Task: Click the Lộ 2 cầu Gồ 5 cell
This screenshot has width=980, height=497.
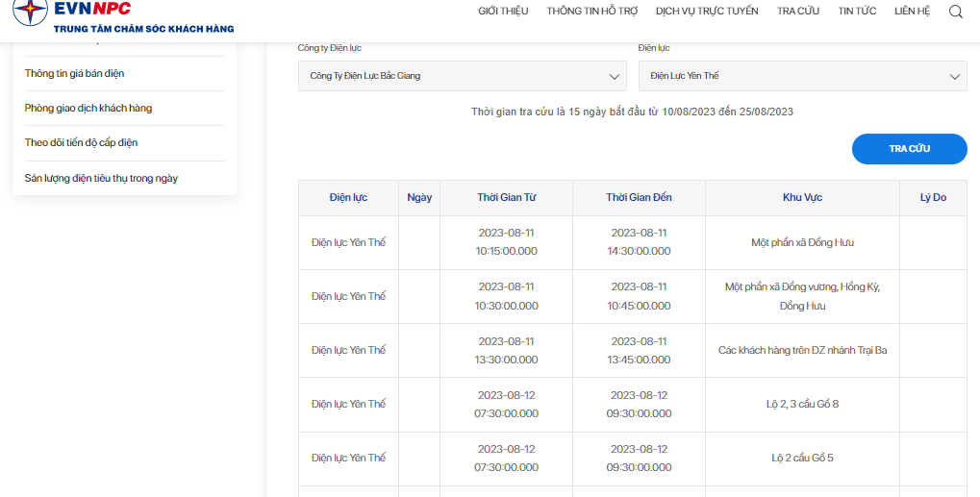Action: pyautogui.click(x=802, y=459)
